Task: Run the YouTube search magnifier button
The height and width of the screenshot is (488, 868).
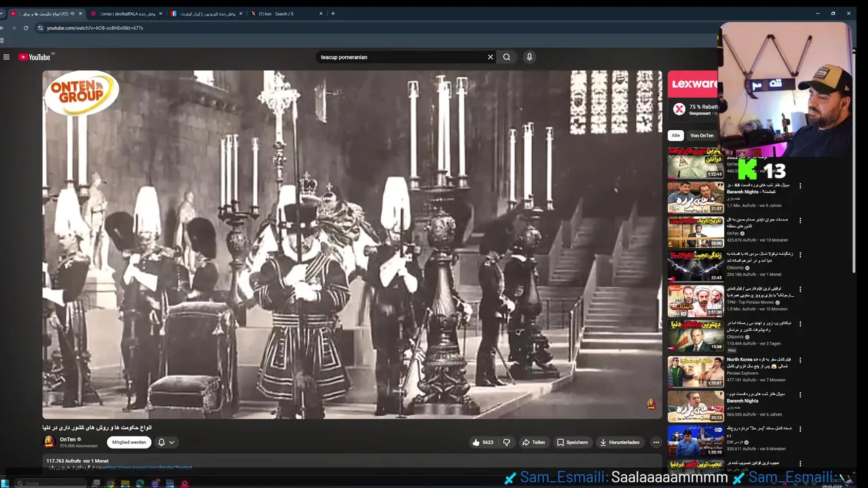Action: [x=507, y=57]
